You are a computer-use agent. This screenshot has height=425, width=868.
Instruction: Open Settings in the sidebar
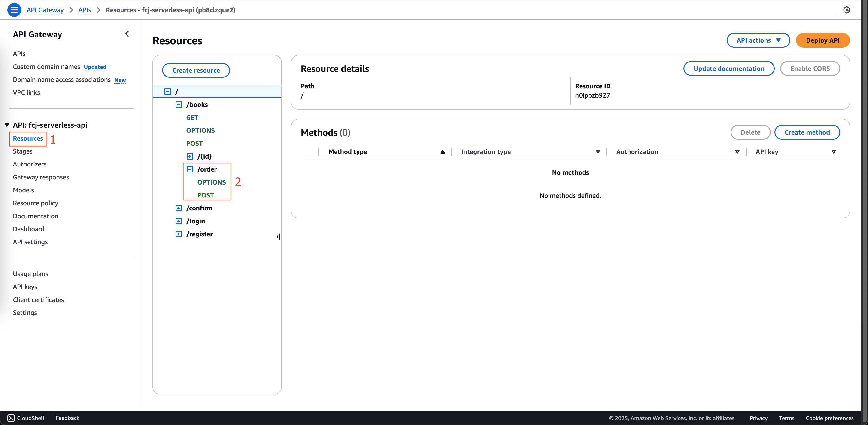coord(25,313)
